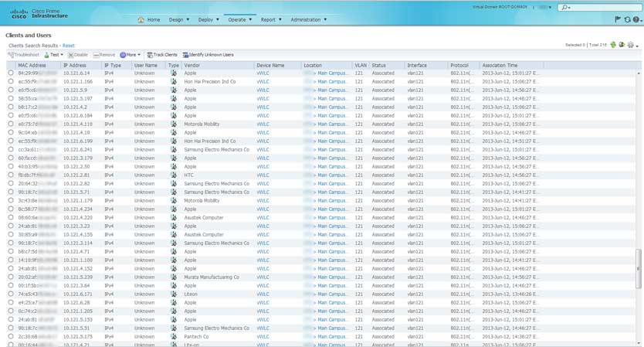
Task: Open the Home menu item
Action: click(153, 20)
